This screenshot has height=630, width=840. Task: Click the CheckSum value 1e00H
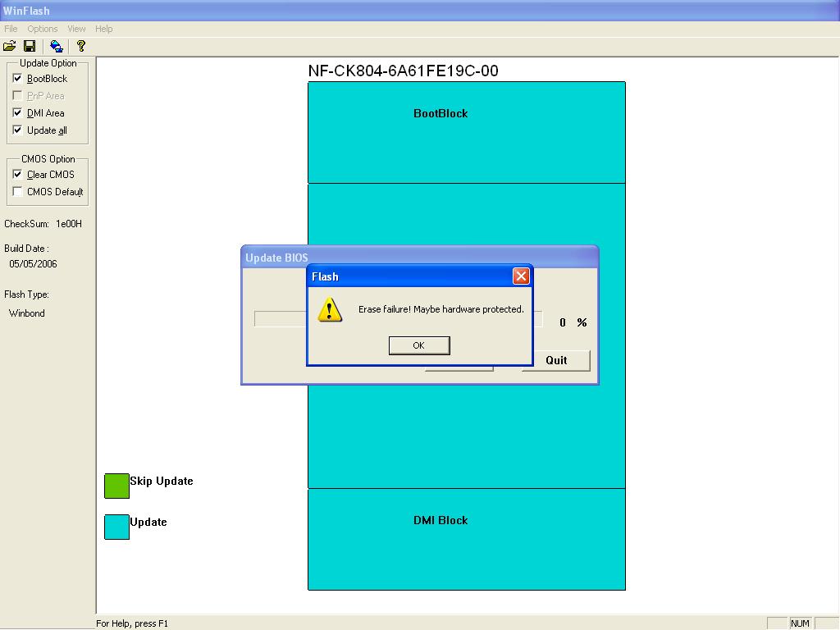point(69,224)
